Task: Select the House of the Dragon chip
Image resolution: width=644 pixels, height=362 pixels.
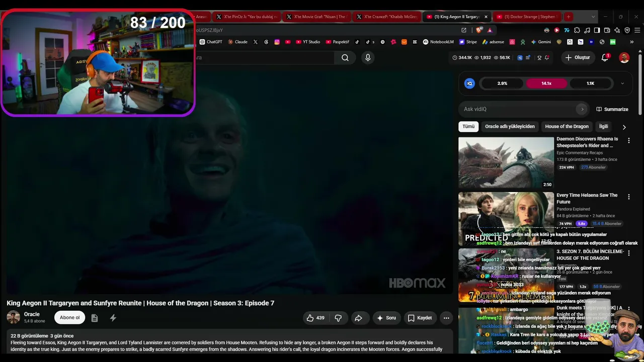Action: [x=567, y=127]
